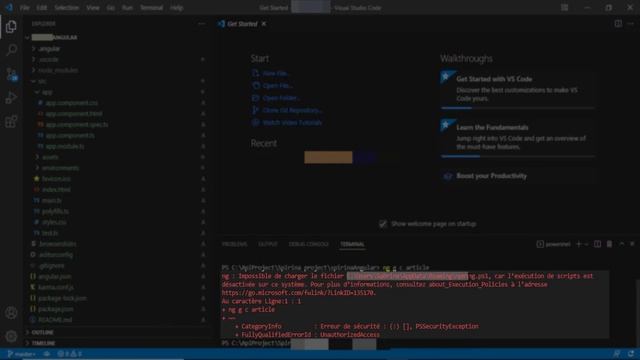Select the TERMINAL panel tab

coord(352,244)
